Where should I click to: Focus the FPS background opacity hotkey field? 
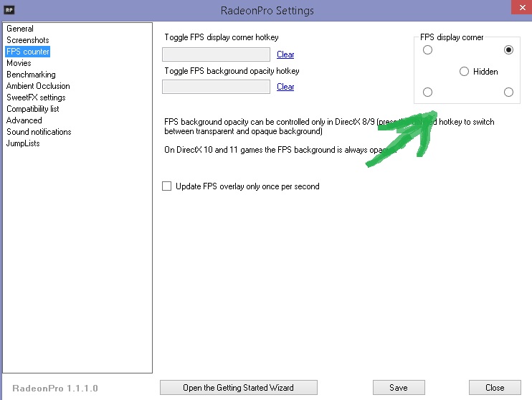pyautogui.click(x=216, y=87)
